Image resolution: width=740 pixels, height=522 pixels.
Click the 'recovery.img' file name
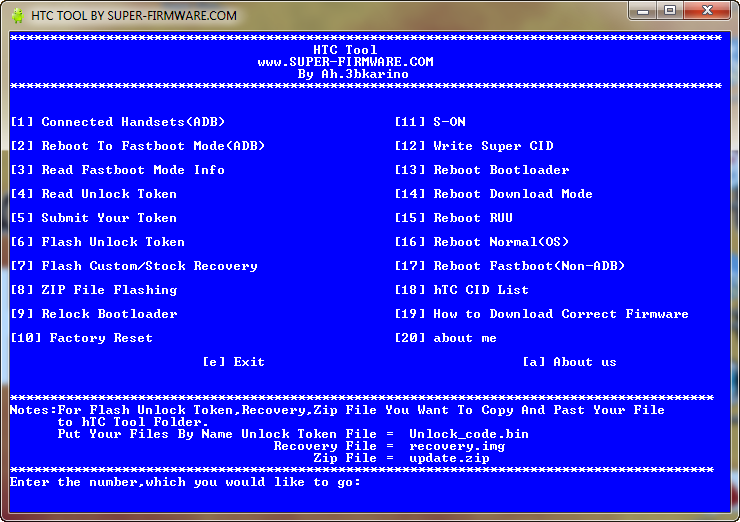point(457,446)
